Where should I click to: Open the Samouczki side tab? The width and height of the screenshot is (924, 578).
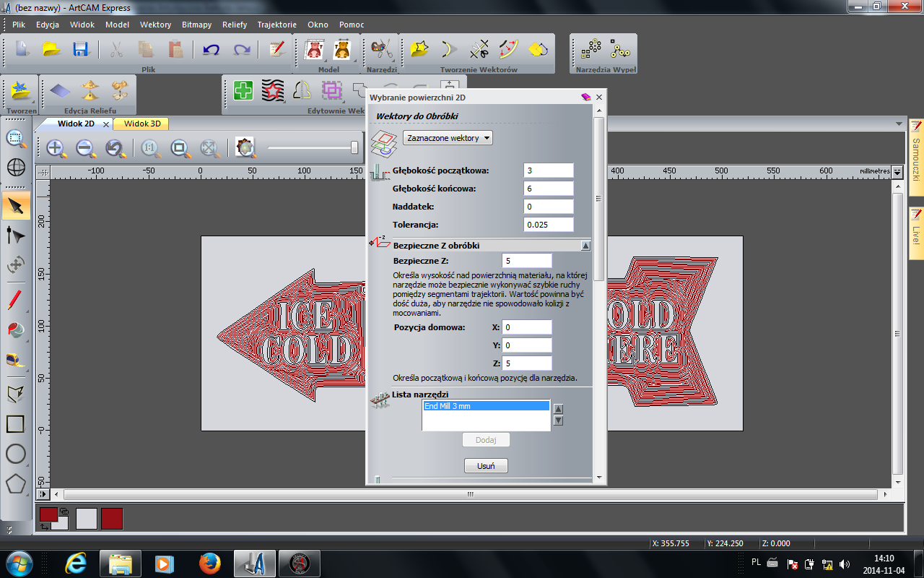coord(916,156)
